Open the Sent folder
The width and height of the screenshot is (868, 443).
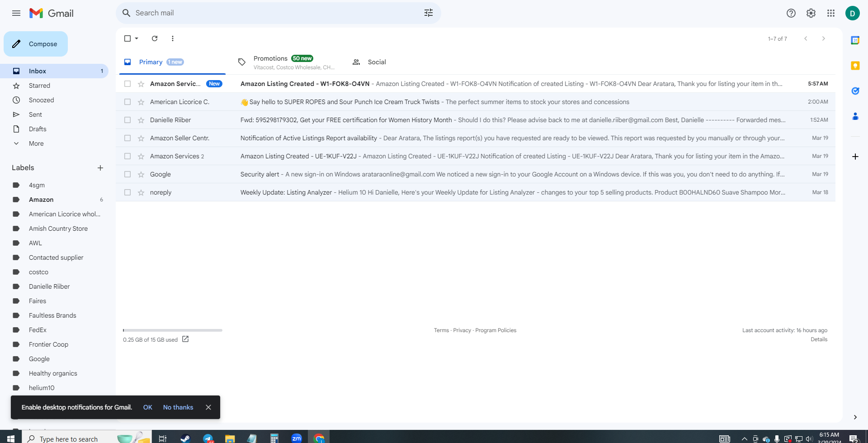[x=54, y=114]
